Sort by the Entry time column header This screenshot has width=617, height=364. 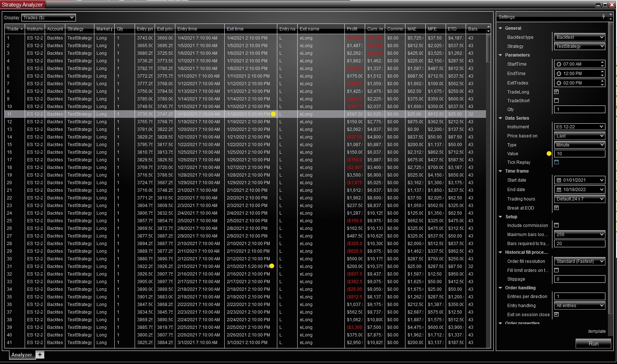pyautogui.click(x=200, y=29)
